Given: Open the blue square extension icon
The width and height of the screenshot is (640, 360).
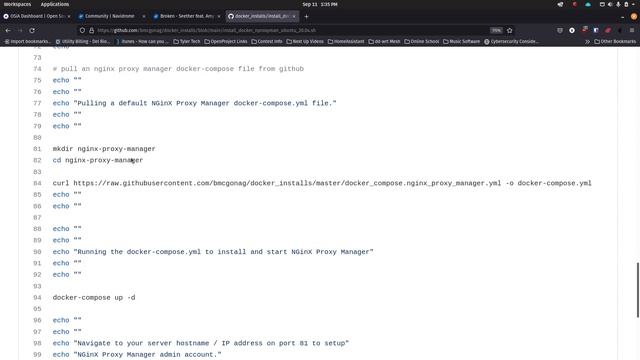Looking at the screenshot, I should pyautogui.click(x=596, y=30).
